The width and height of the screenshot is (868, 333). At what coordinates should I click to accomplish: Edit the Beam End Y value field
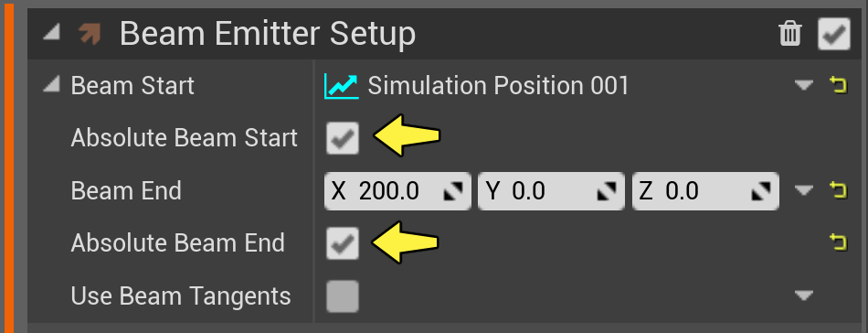pos(551,191)
